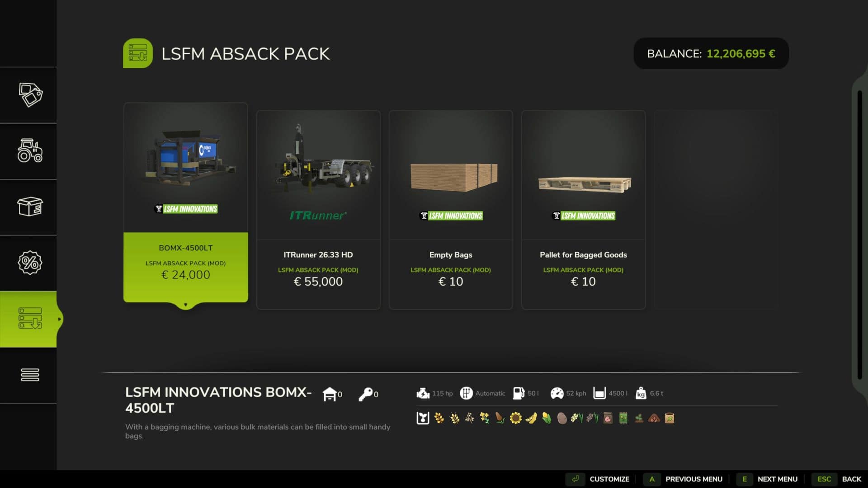Image resolution: width=868 pixels, height=488 pixels.
Task: Click the LSFM Absack Pack header icon
Action: tap(138, 53)
